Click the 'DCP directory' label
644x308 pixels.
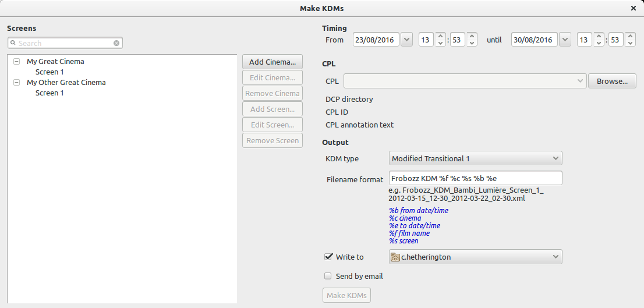(349, 99)
